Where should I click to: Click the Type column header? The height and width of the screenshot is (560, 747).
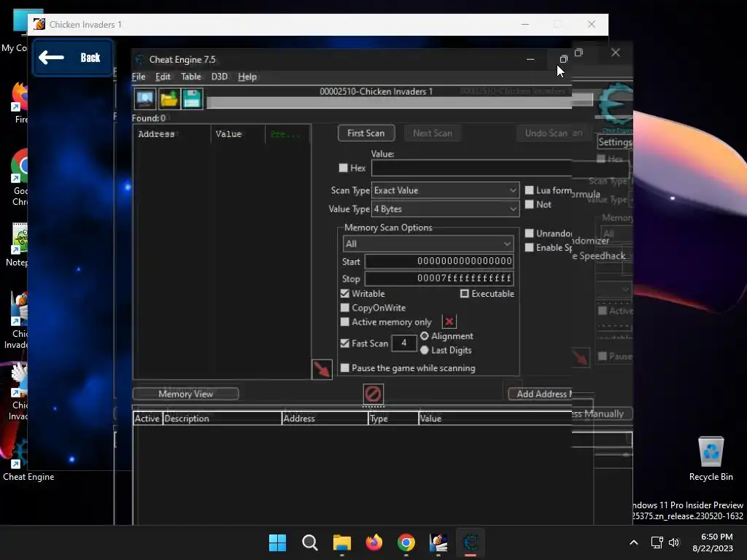(x=393, y=419)
